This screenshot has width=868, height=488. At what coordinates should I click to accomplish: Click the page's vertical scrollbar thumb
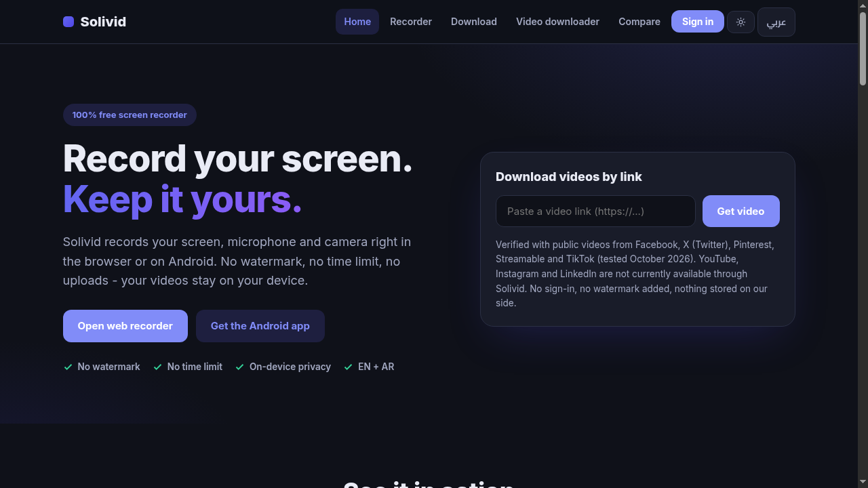point(863,49)
